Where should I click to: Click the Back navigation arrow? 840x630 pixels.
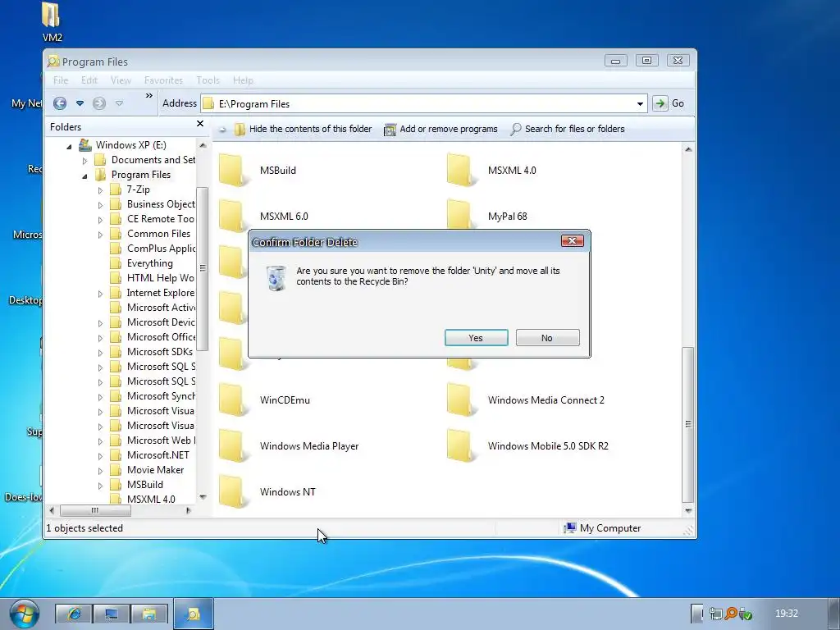(x=60, y=103)
